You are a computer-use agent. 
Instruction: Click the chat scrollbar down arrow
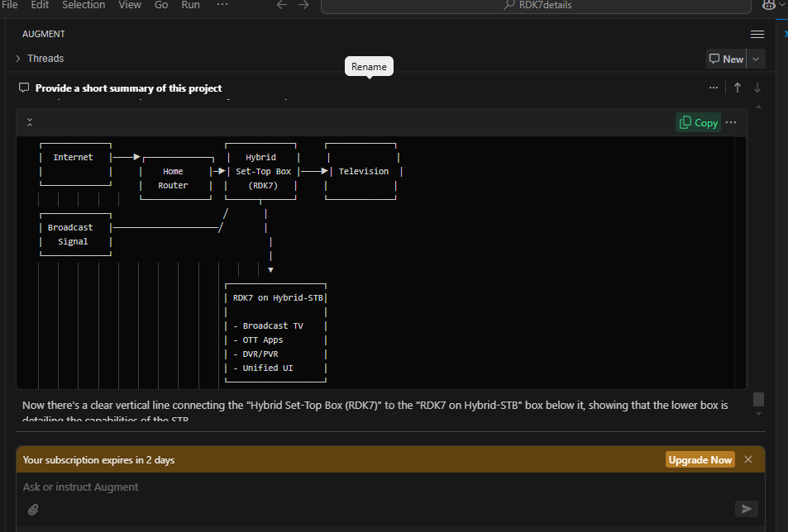tap(758, 414)
